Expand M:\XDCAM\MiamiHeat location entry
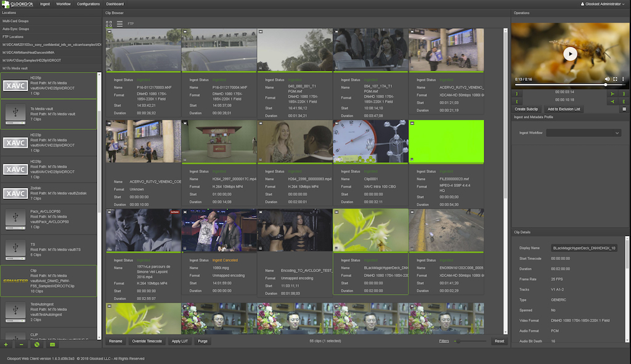Screen dimensions: 631x364 coord(51,52)
